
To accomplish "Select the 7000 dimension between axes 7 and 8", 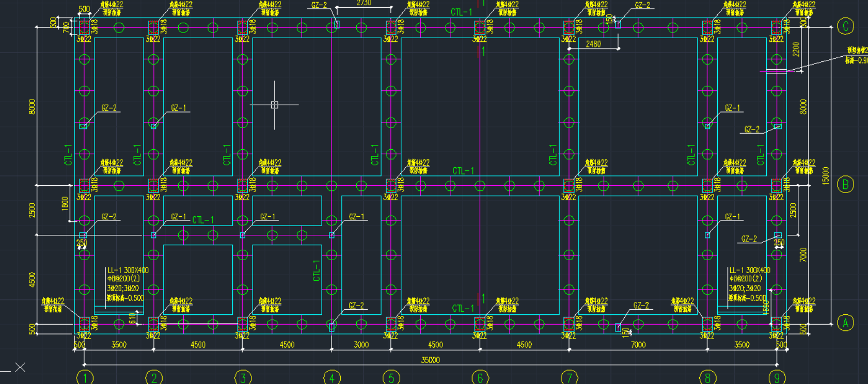I will [638, 345].
